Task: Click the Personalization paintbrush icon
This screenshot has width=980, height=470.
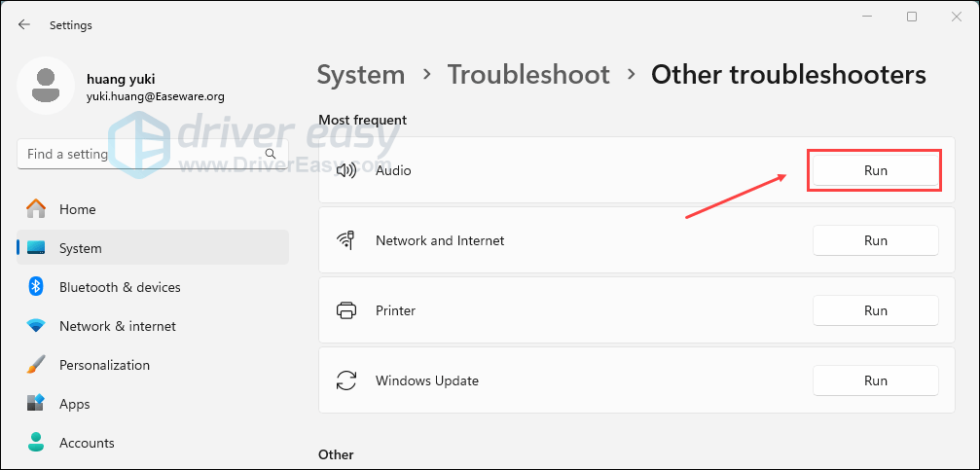Action: point(36,365)
